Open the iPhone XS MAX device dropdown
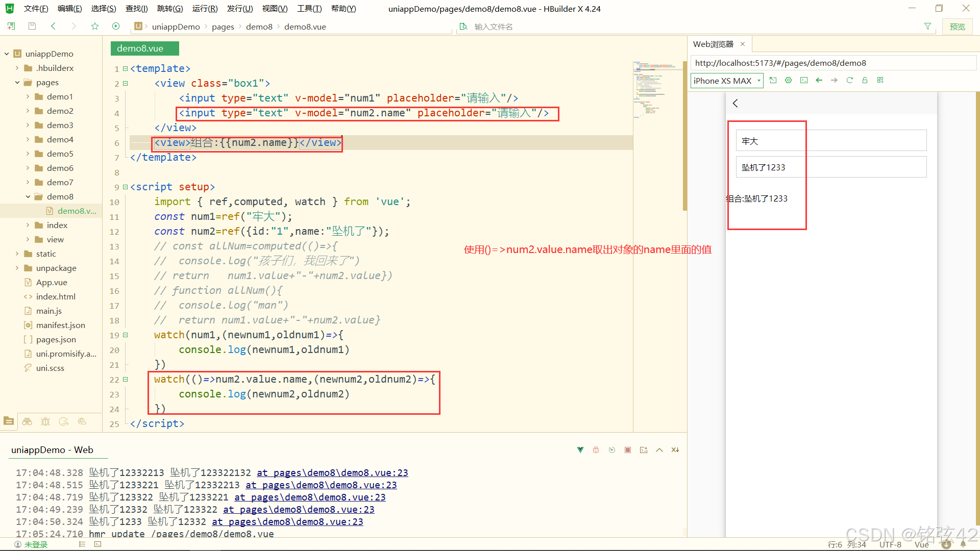Image resolution: width=980 pixels, height=551 pixels. coord(726,81)
